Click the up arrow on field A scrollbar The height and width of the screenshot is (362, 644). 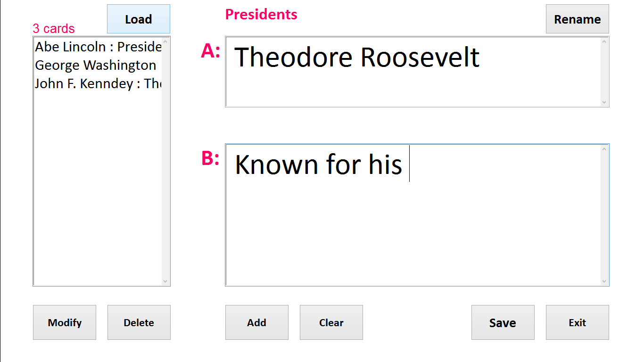coord(604,41)
